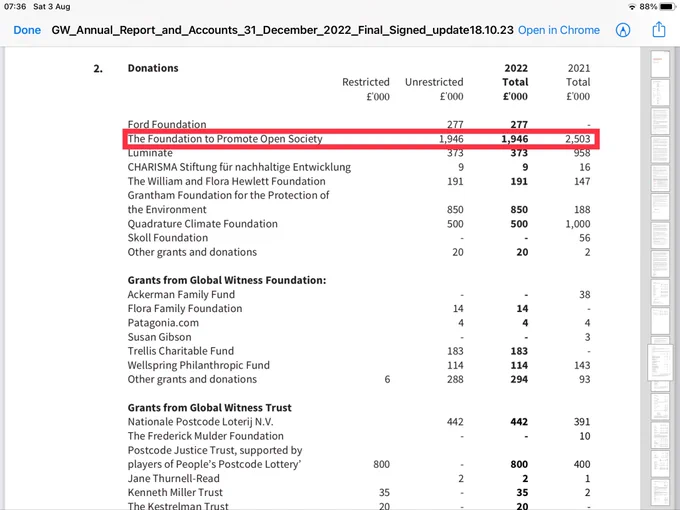This screenshot has width=680, height=510.
Task: Tap 'Jane Thurnell-Read' row
Action: [x=358, y=478]
